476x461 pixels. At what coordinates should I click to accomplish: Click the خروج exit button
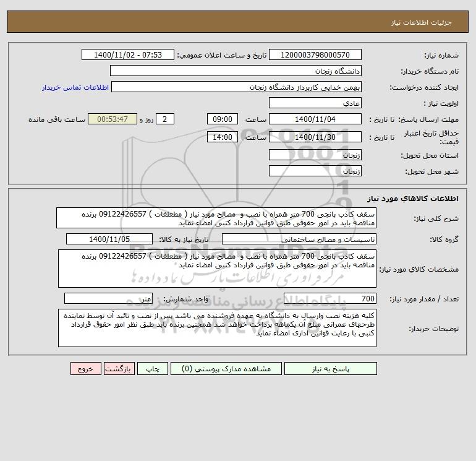(x=85, y=369)
